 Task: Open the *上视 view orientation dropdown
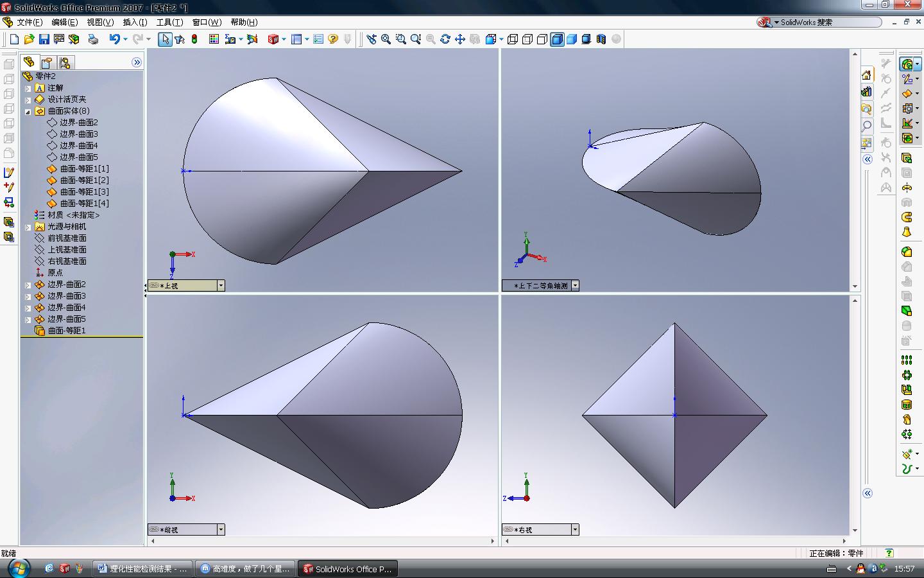pos(221,286)
